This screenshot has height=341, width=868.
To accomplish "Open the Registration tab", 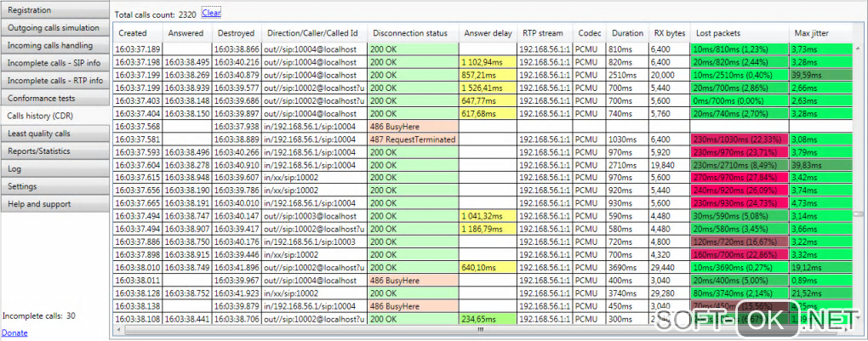I will click(54, 10).
